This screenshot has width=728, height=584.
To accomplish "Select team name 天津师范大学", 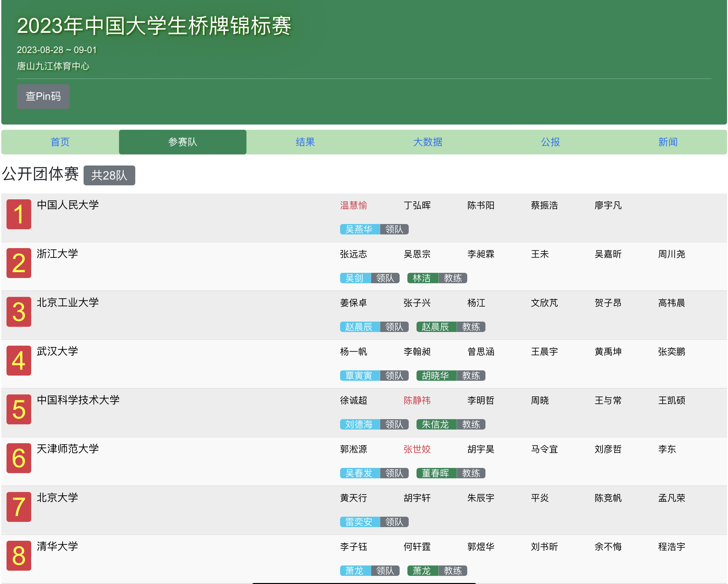I will coord(68,448).
